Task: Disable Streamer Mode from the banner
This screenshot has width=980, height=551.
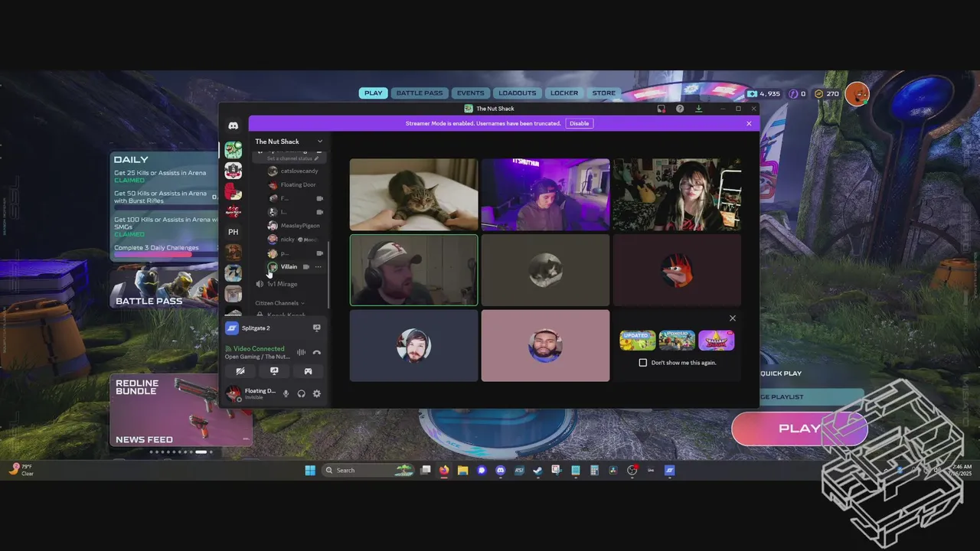Action: (x=580, y=123)
